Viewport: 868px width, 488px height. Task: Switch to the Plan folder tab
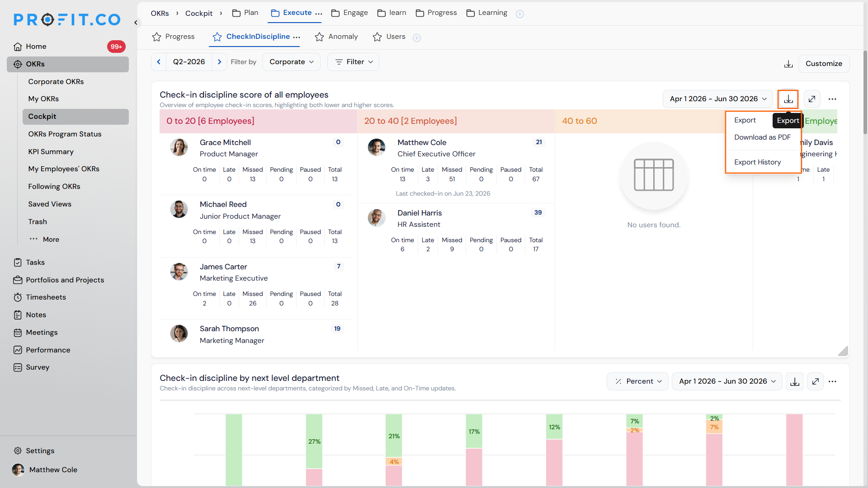(x=245, y=13)
